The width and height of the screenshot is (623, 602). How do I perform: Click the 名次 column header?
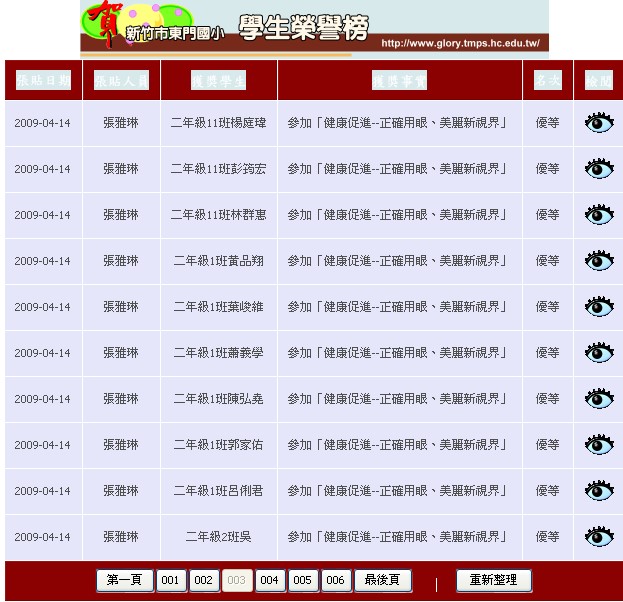coord(548,80)
